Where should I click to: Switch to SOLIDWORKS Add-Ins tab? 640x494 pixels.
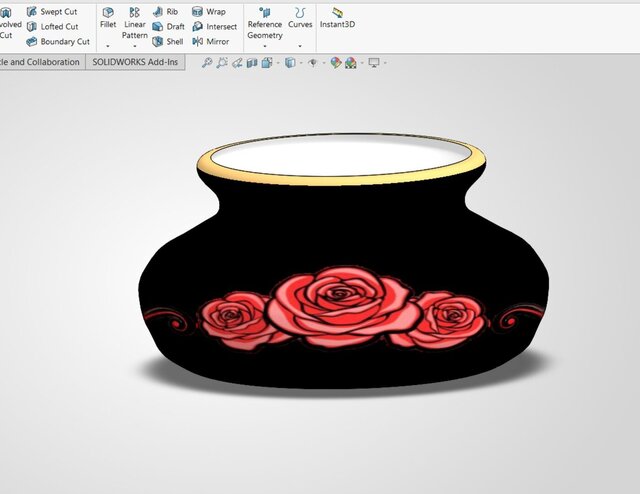click(134, 62)
